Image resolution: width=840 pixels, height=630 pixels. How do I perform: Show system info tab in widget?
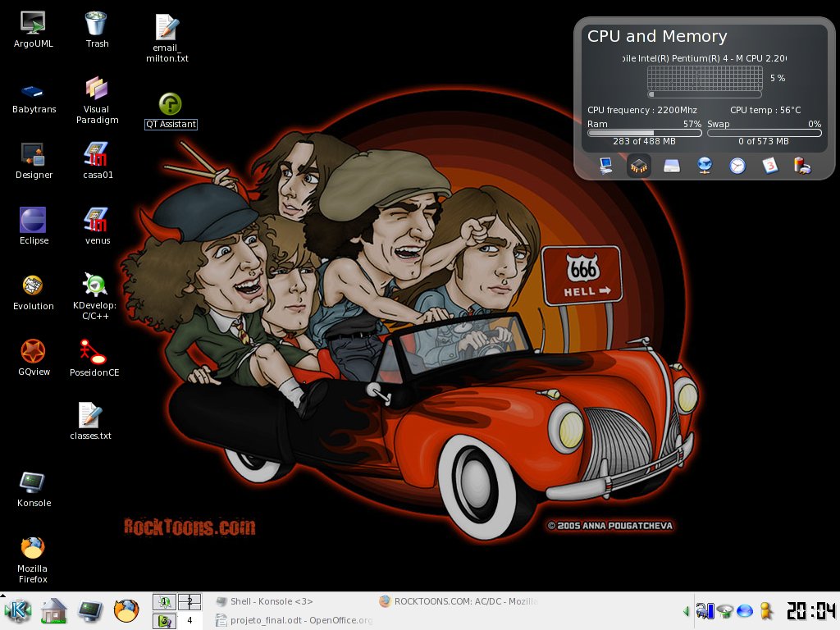pos(606,166)
